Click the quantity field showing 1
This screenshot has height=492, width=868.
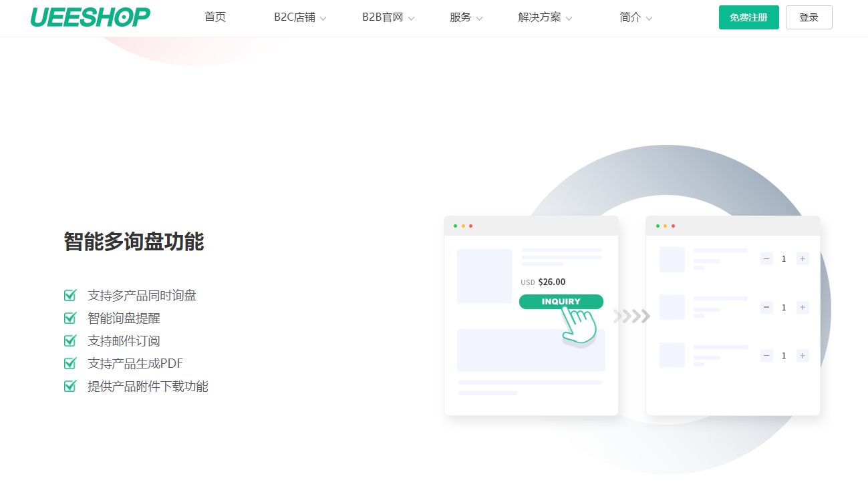(x=783, y=258)
